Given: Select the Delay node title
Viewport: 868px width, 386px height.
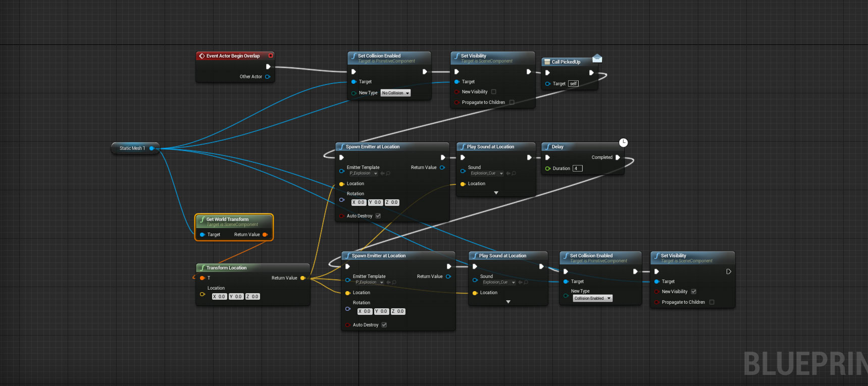Looking at the screenshot, I should [x=557, y=147].
